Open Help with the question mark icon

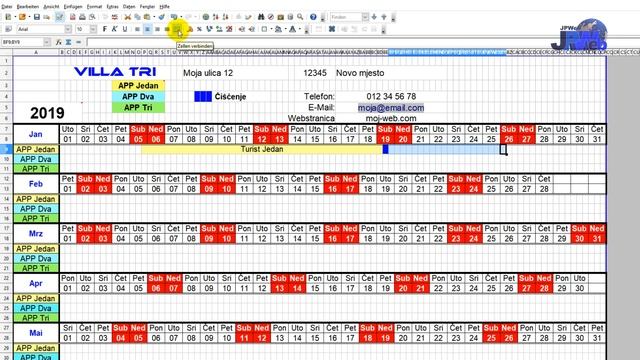point(313,17)
